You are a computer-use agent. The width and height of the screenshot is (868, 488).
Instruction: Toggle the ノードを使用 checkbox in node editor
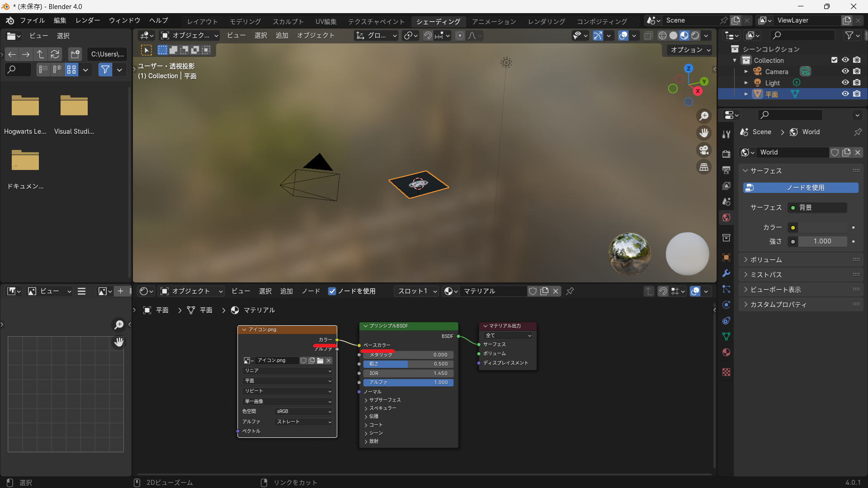(332, 291)
